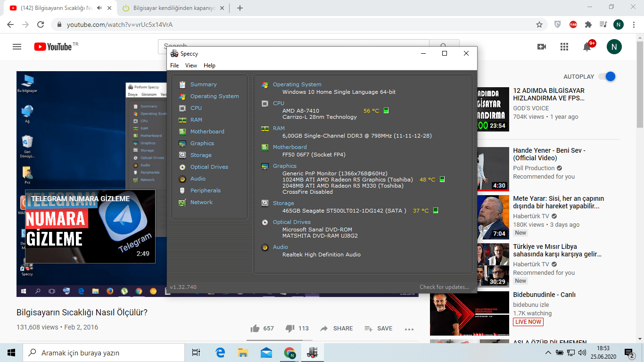Open the Optical Drives disc icon in sidebar
Image resolution: width=644 pixels, height=362 pixels.
tap(182, 167)
